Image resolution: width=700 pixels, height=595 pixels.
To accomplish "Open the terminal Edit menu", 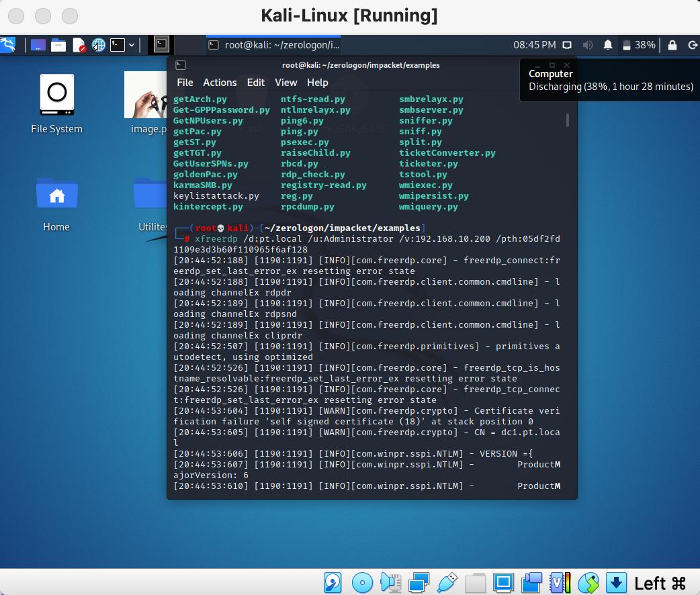I will (x=256, y=83).
